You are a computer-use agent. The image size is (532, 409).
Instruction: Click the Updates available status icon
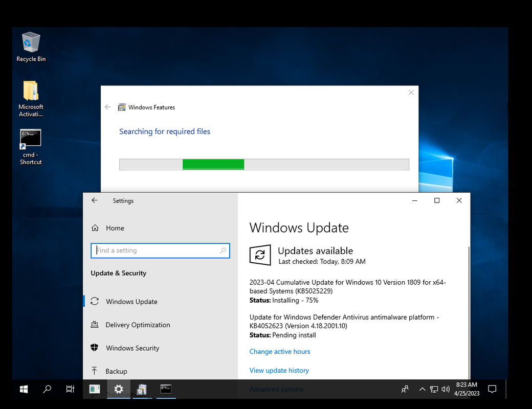tap(260, 255)
